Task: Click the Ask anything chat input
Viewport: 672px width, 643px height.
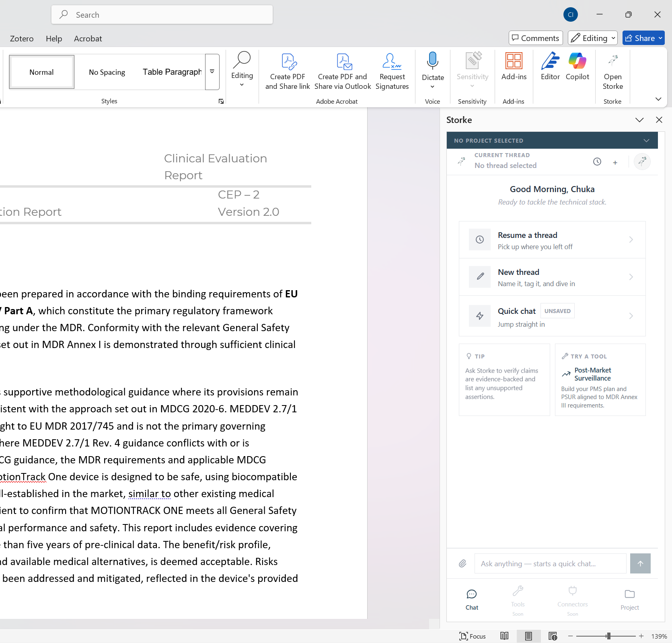Action: (551, 563)
